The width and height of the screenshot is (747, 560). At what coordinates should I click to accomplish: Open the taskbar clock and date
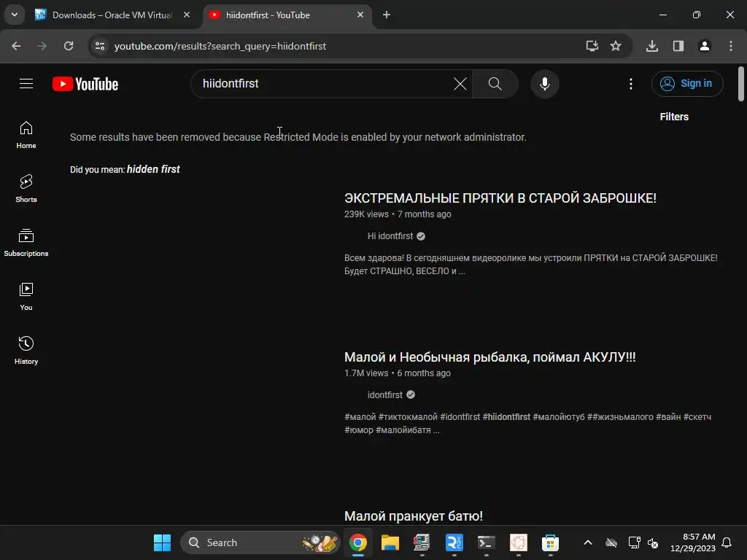(693, 542)
